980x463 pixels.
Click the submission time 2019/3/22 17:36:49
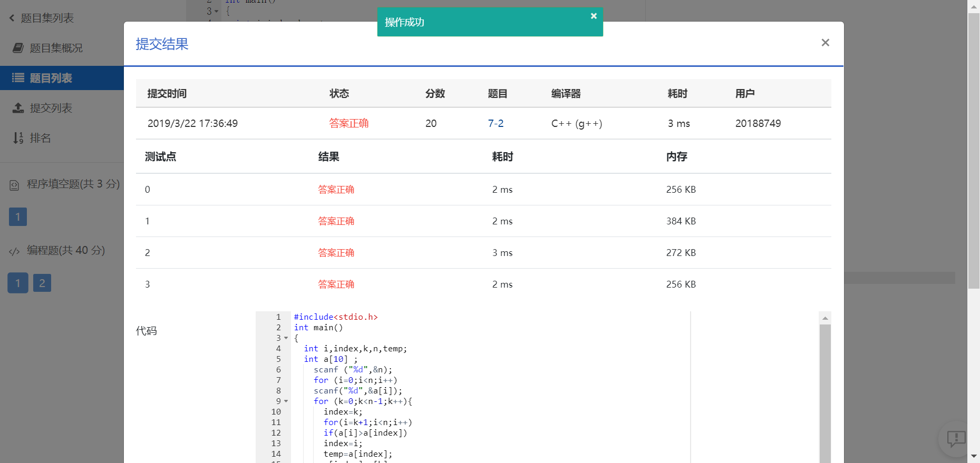tap(192, 123)
